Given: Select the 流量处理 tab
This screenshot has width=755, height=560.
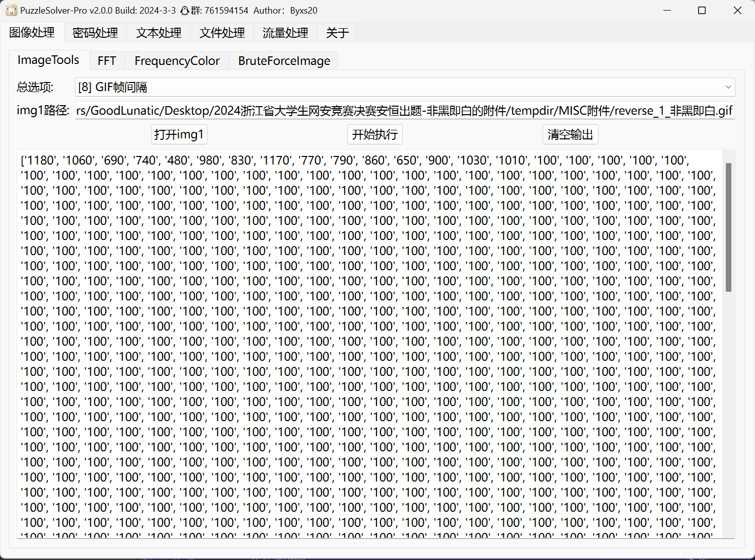Looking at the screenshot, I should coord(285,33).
